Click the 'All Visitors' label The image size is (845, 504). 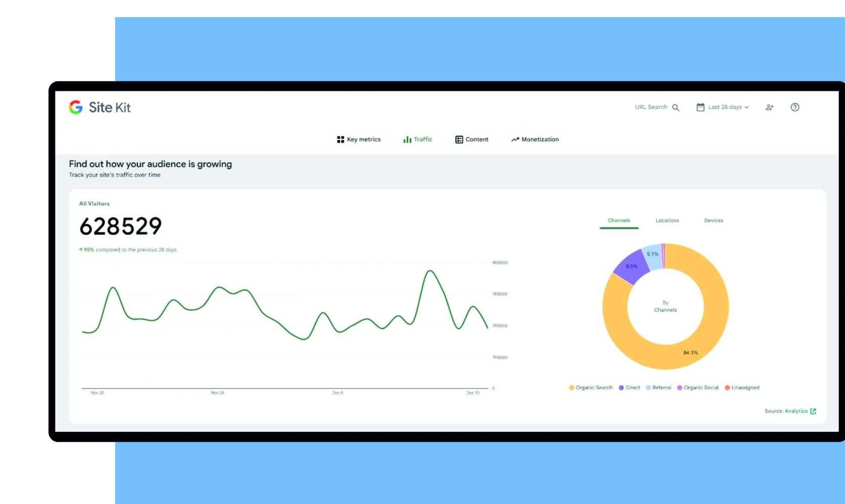point(94,204)
